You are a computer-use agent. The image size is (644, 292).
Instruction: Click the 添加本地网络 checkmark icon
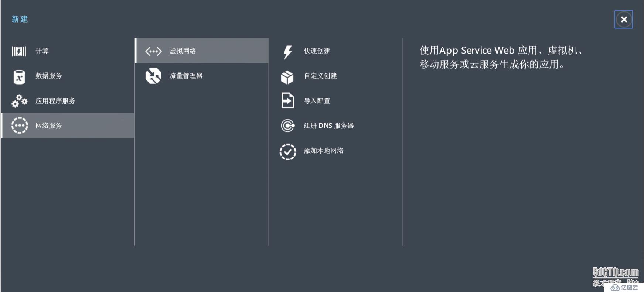pyautogui.click(x=288, y=152)
